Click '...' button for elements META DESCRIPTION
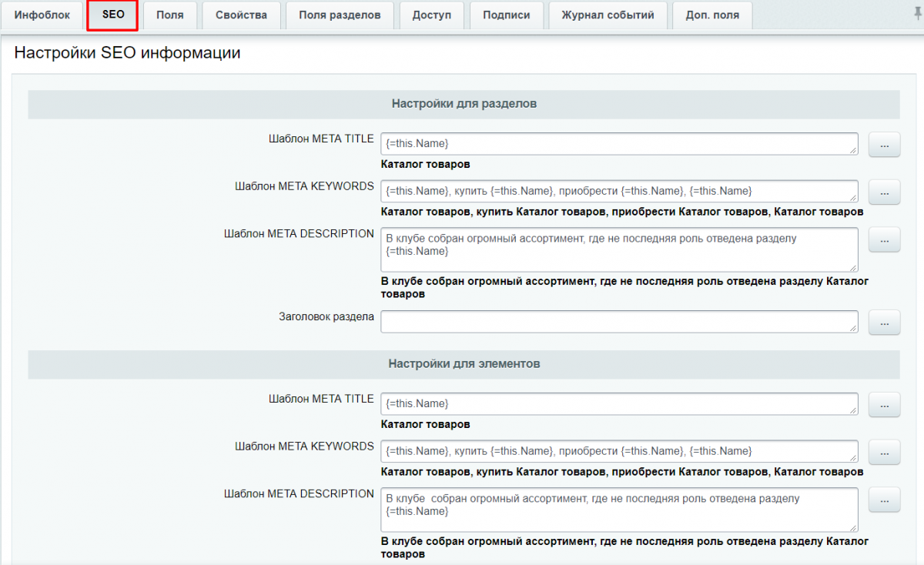The width and height of the screenshot is (924, 565). (884, 500)
